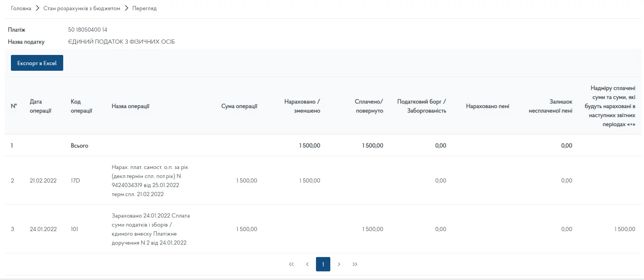
Task: Click Експорт в Excel button
Action: click(37, 63)
